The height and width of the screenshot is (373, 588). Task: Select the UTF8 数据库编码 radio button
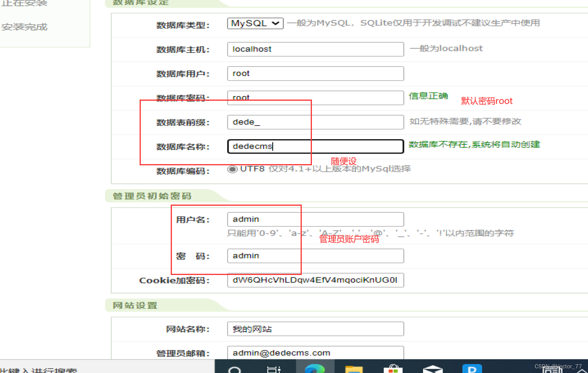click(x=233, y=169)
